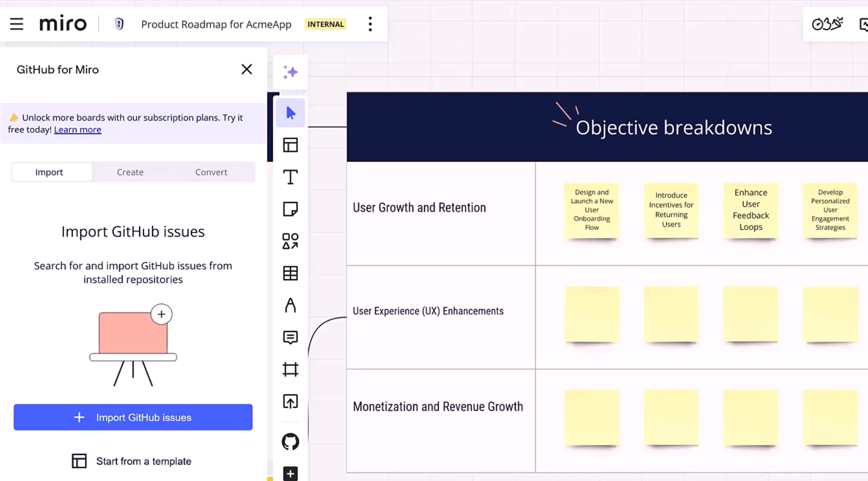868x481 pixels.
Task: Switch to the Convert tab
Action: pyautogui.click(x=211, y=172)
